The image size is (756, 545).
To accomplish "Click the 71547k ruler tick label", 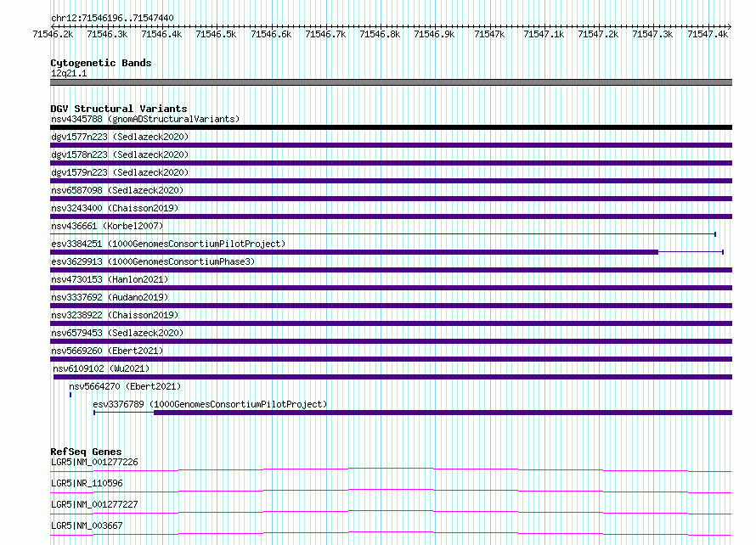I will click(x=489, y=34).
